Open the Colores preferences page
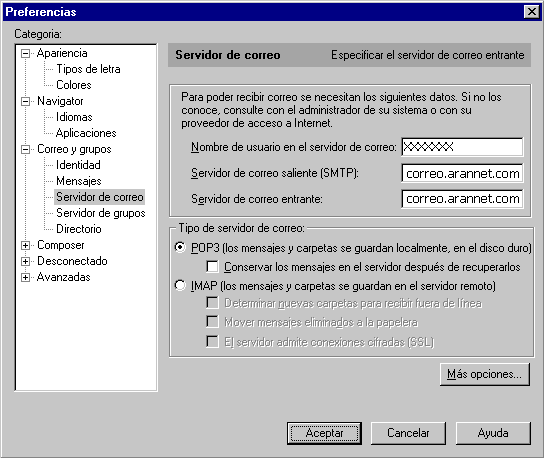This screenshot has width=544, height=458. click(74, 85)
